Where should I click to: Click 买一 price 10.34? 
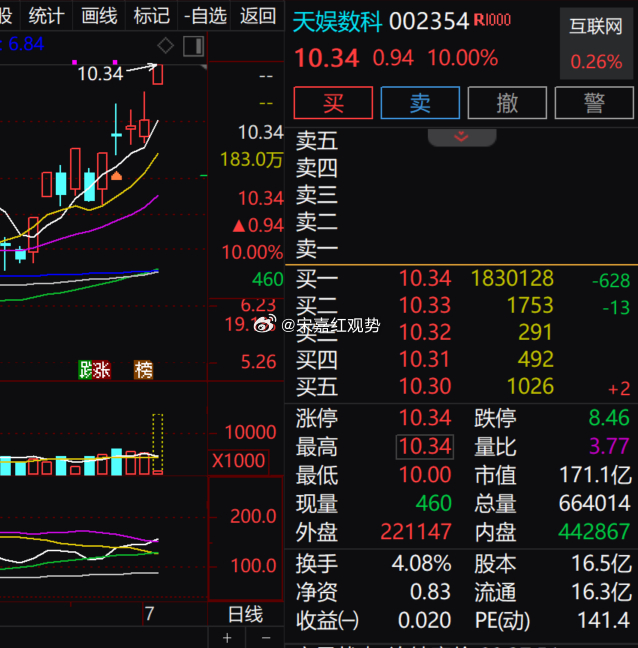click(425, 278)
